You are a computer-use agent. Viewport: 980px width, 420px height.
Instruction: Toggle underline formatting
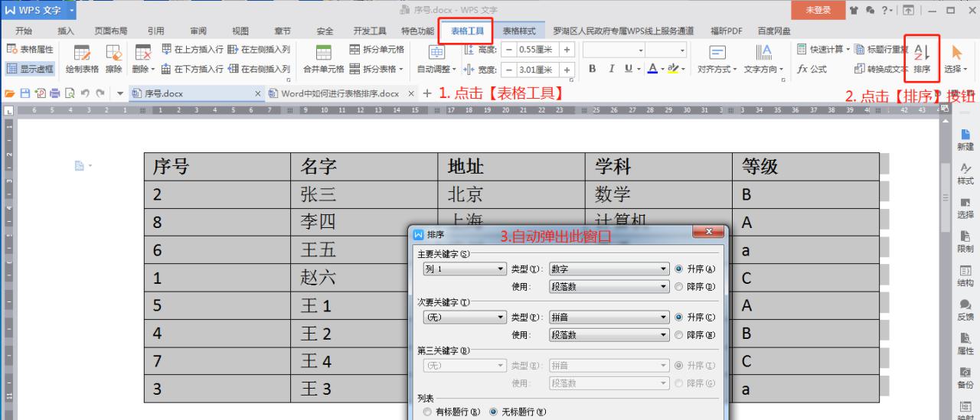[629, 69]
